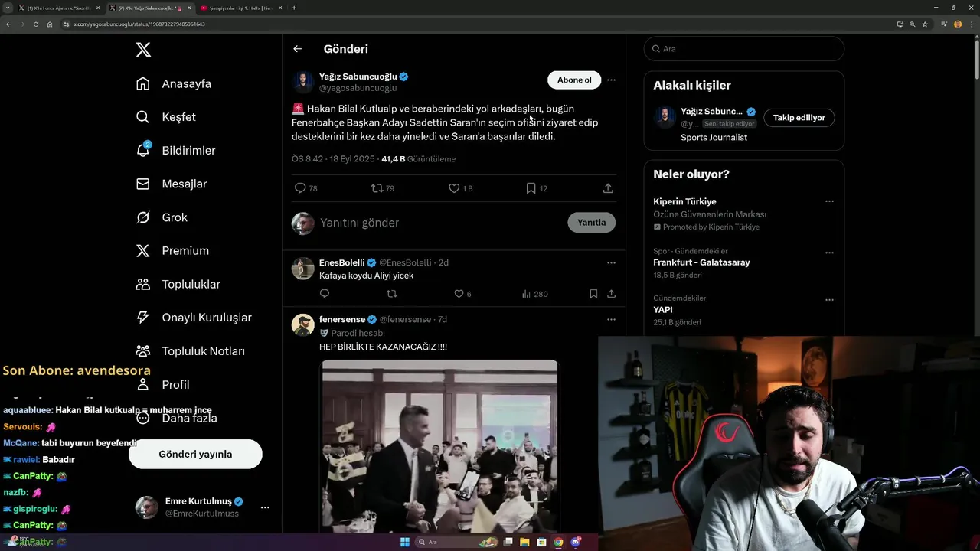This screenshot has height=551, width=980.
Task: Open Chrome three-dot menu
Action: (x=971, y=24)
